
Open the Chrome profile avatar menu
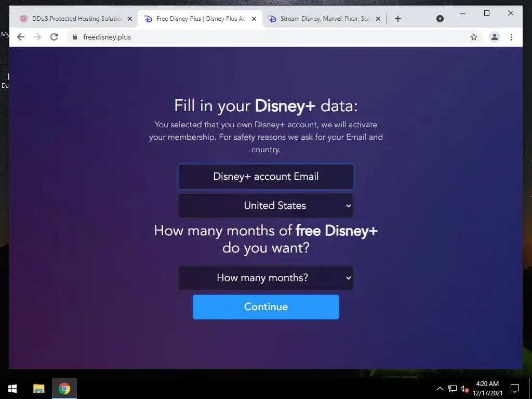click(x=495, y=37)
